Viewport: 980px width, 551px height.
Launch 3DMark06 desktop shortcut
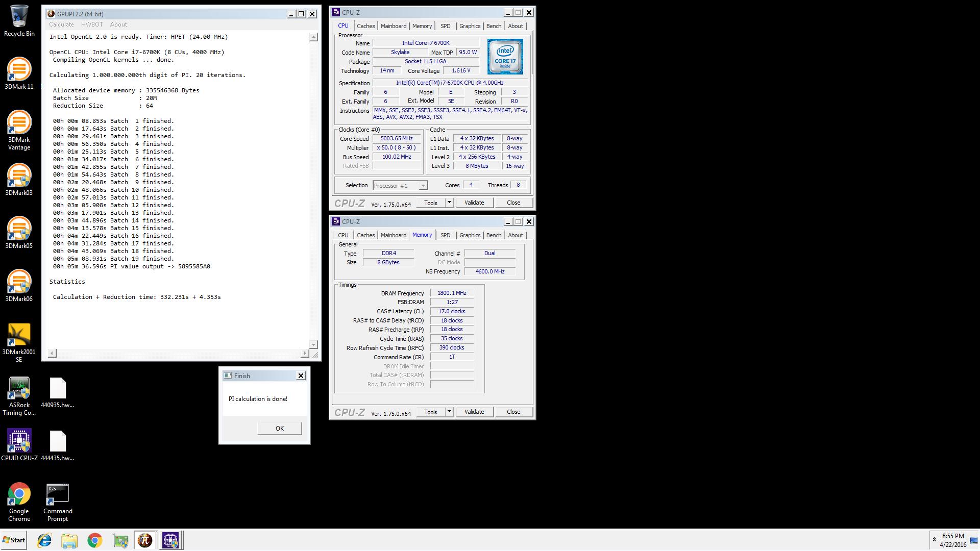pos(19,286)
